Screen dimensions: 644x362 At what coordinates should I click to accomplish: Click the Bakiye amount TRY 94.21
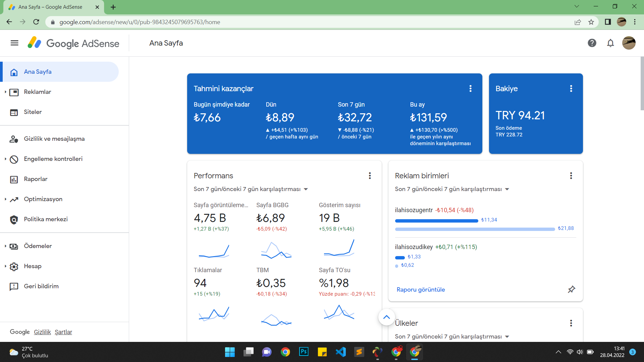(x=520, y=115)
